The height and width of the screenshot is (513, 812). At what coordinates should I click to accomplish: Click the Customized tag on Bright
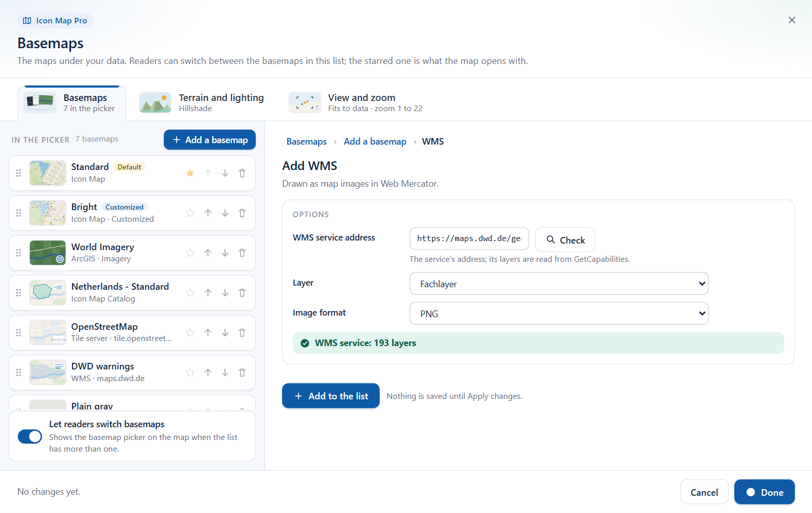coord(124,207)
